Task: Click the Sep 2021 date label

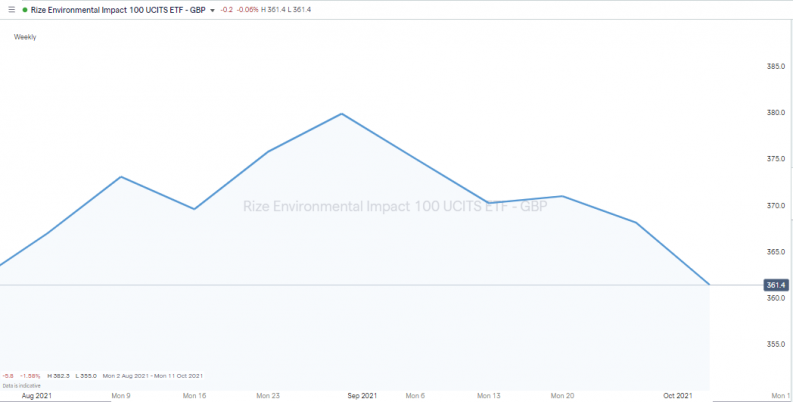Action: (x=361, y=396)
